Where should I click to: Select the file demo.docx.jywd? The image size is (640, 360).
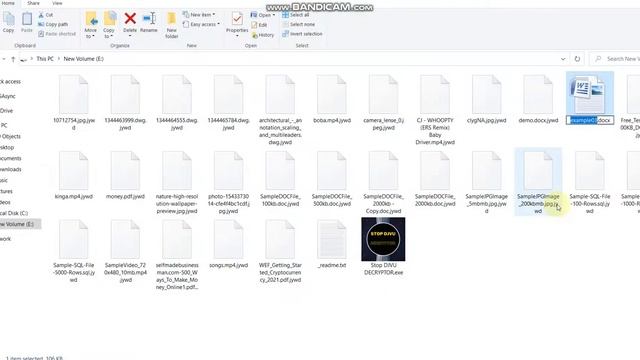pyautogui.click(x=538, y=100)
